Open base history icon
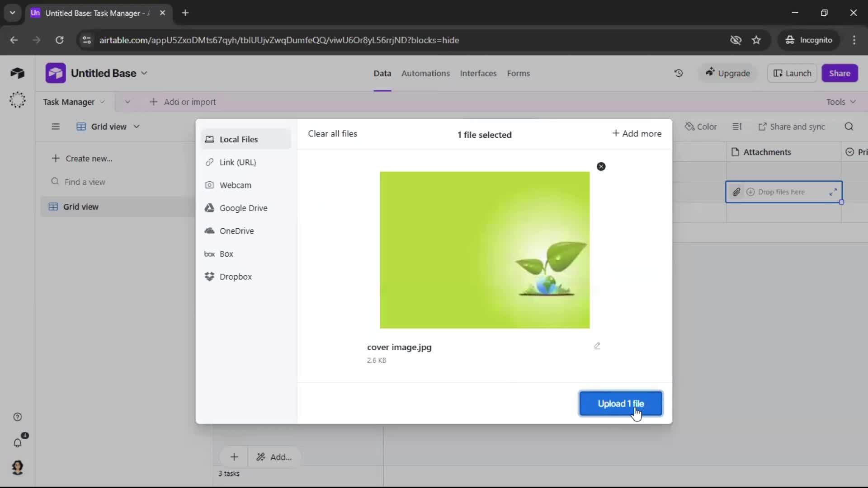The width and height of the screenshot is (868, 488). [678, 73]
